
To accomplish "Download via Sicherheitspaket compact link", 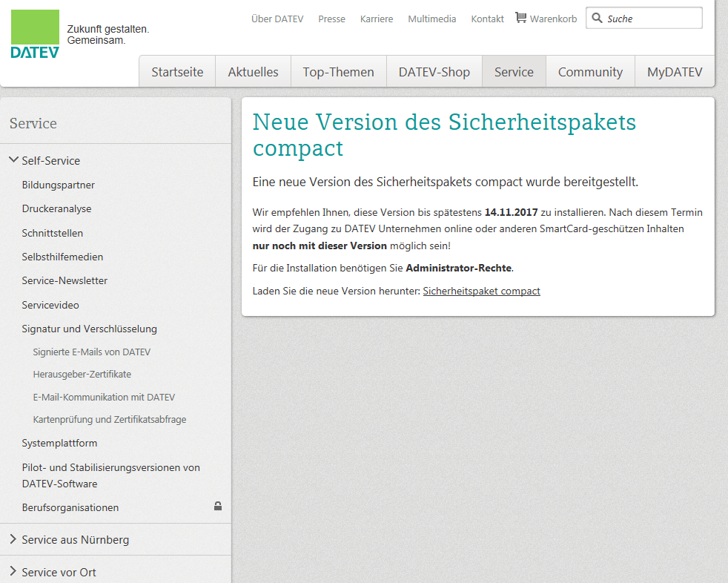I will pos(481,291).
